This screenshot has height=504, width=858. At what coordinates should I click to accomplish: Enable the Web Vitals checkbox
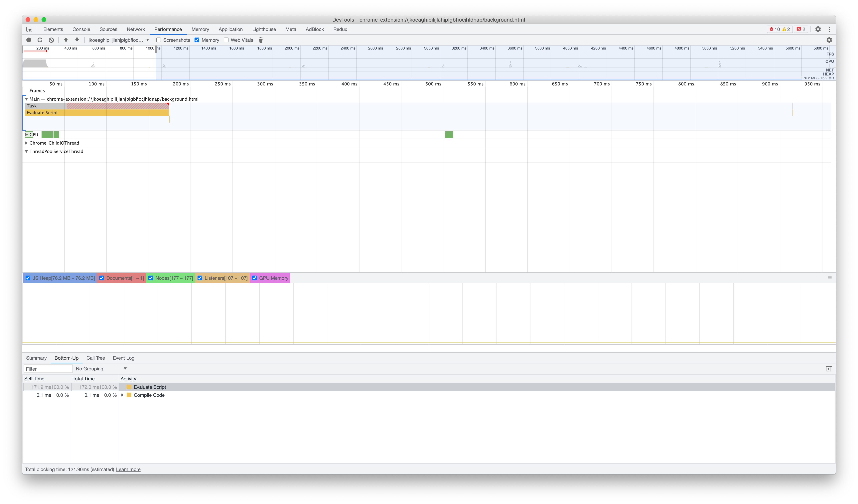pyautogui.click(x=226, y=40)
